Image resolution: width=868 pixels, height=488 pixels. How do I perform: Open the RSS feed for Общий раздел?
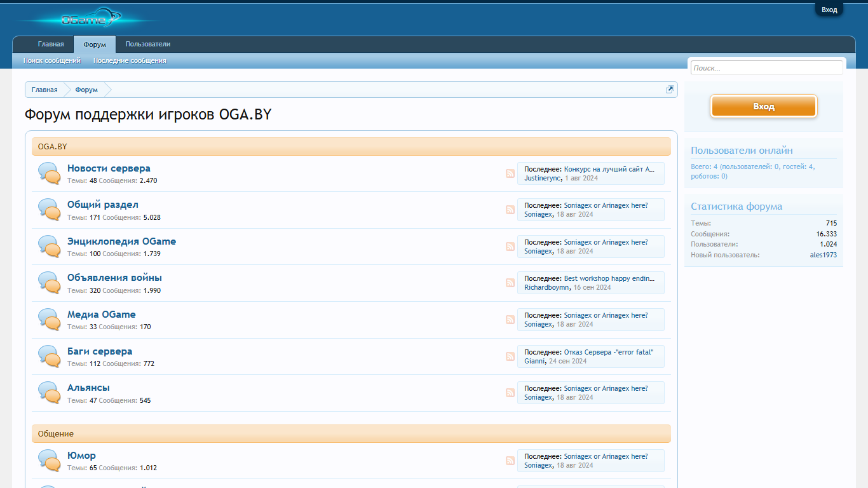tap(510, 210)
